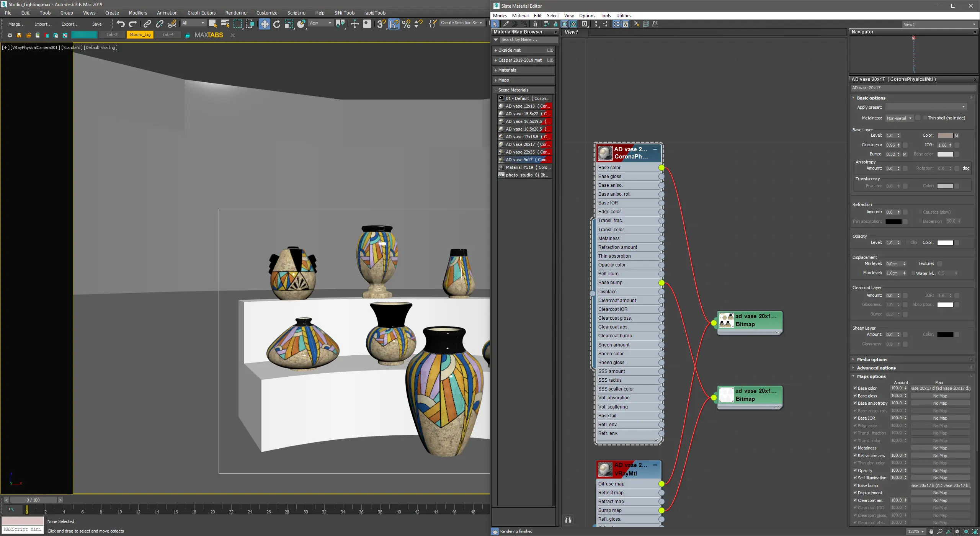Pick material with eyedropper tool

pyautogui.click(x=506, y=24)
